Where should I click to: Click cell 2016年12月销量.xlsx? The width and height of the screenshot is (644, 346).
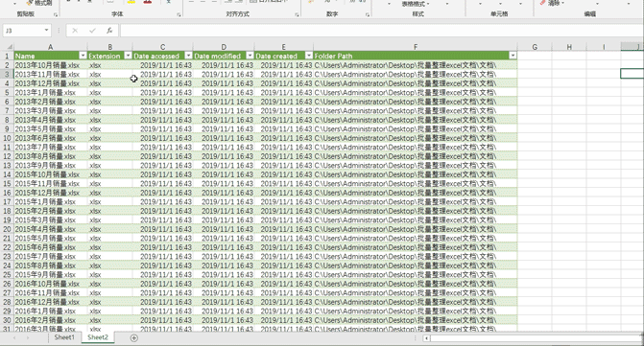(51, 302)
